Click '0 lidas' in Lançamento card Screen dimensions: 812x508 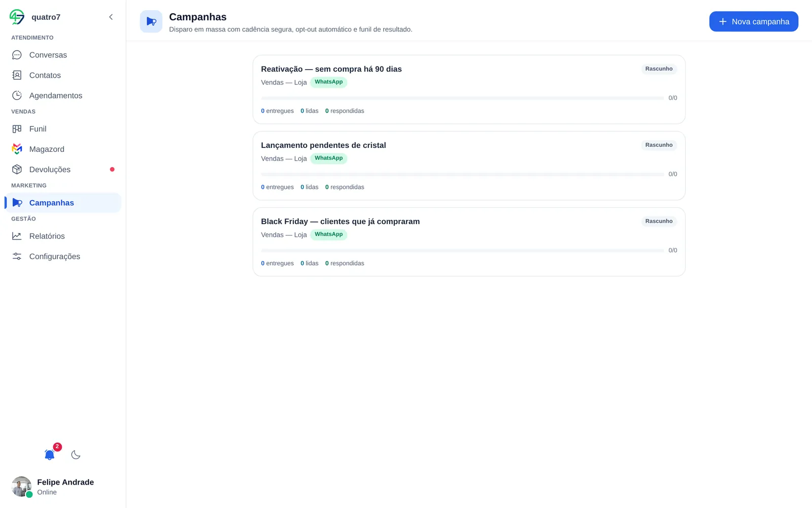[x=310, y=187]
